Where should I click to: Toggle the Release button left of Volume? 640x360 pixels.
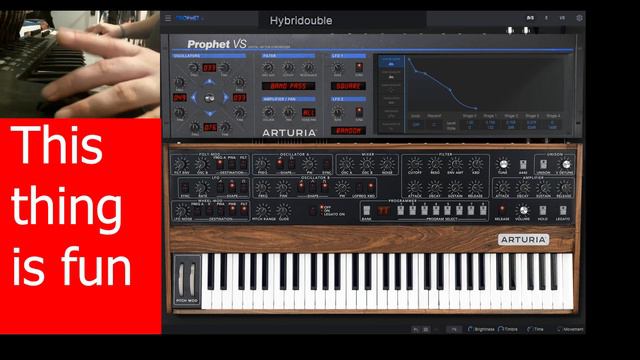click(x=502, y=209)
